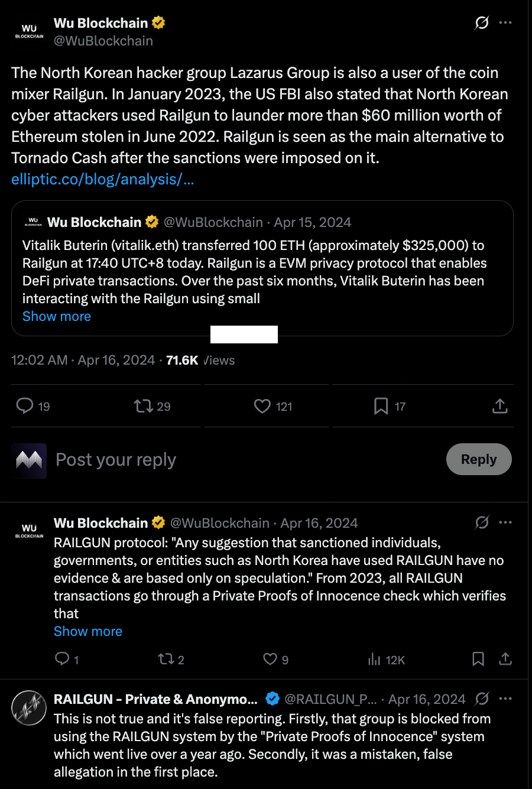
Task: Expand quoted post with Show more
Action: click(57, 316)
